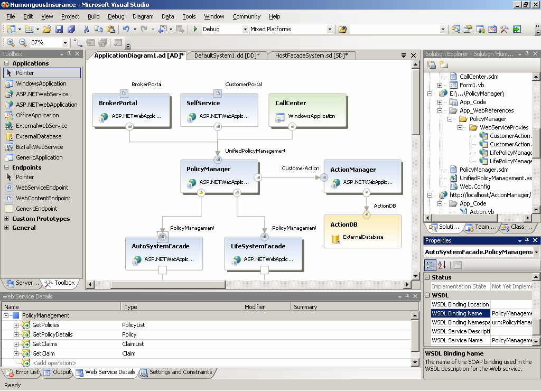Expand the Custom Prototypes section
This screenshot has width=541, height=392.
pyautogui.click(x=6, y=218)
